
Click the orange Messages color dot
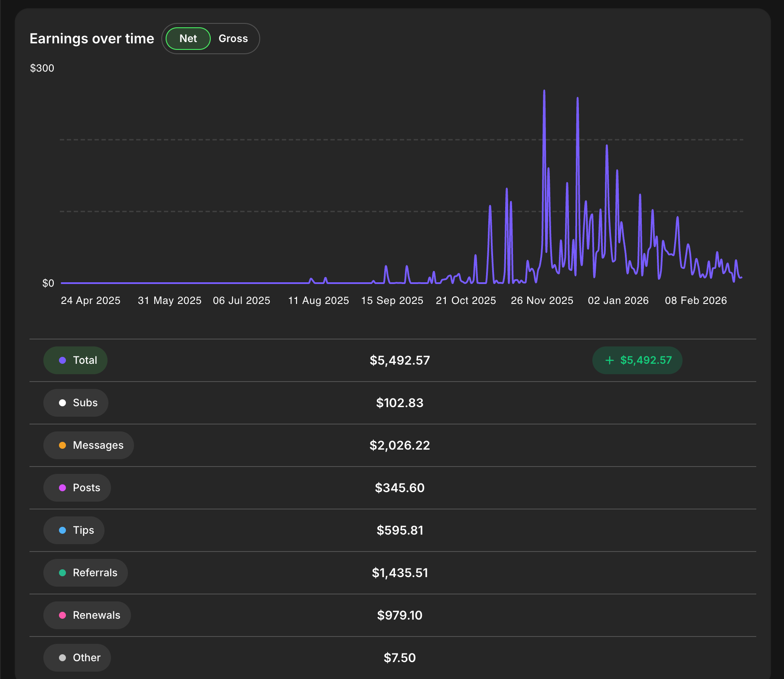(x=62, y=445)
